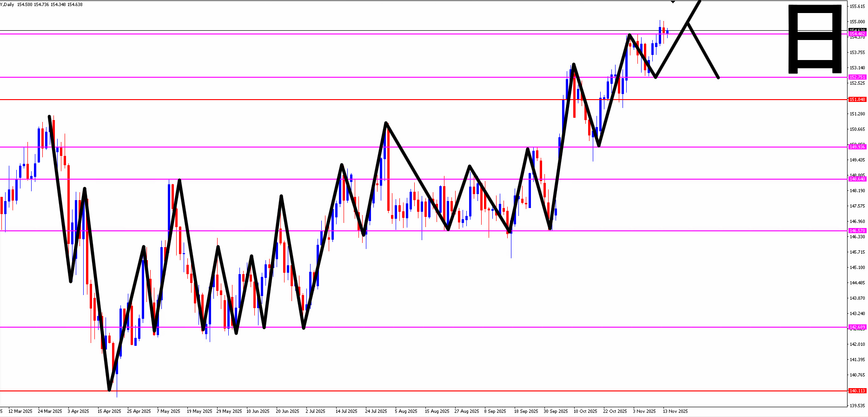Pick the 15 Aug 2025 date label
This screenshot has width=868, height=417.
pyautogui.click(x=437, y=411)
